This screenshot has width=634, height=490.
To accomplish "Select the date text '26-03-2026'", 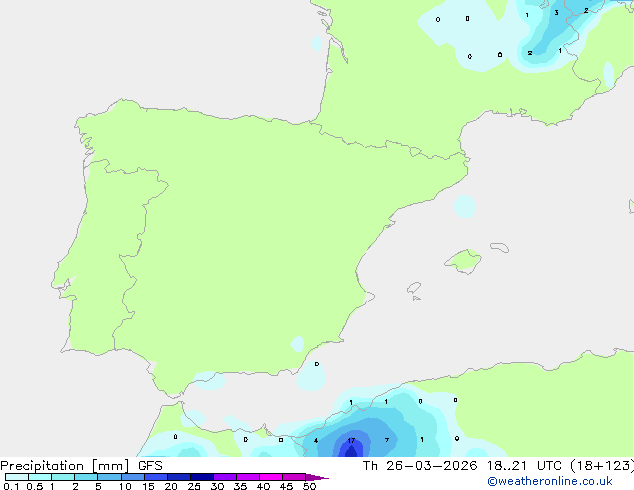I will (431, 466).
